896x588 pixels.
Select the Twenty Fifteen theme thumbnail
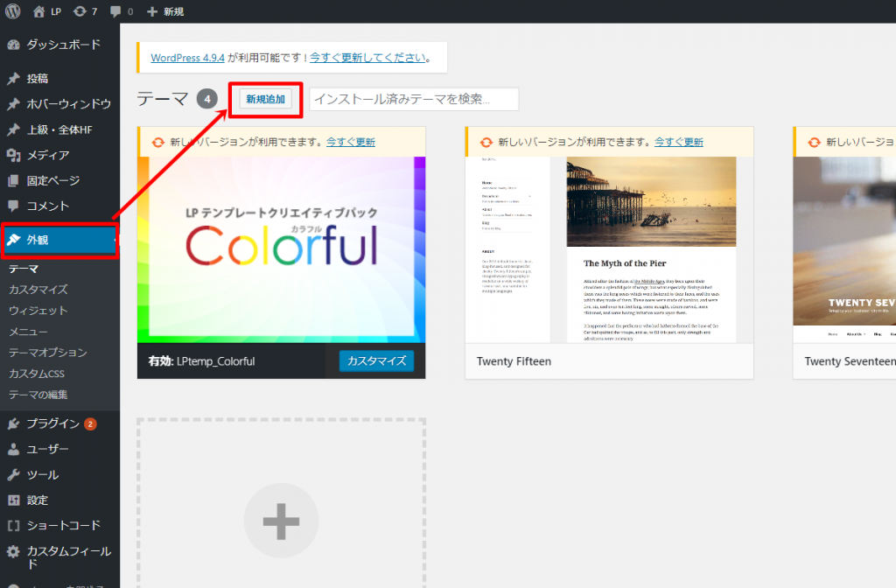coord(609,249)
